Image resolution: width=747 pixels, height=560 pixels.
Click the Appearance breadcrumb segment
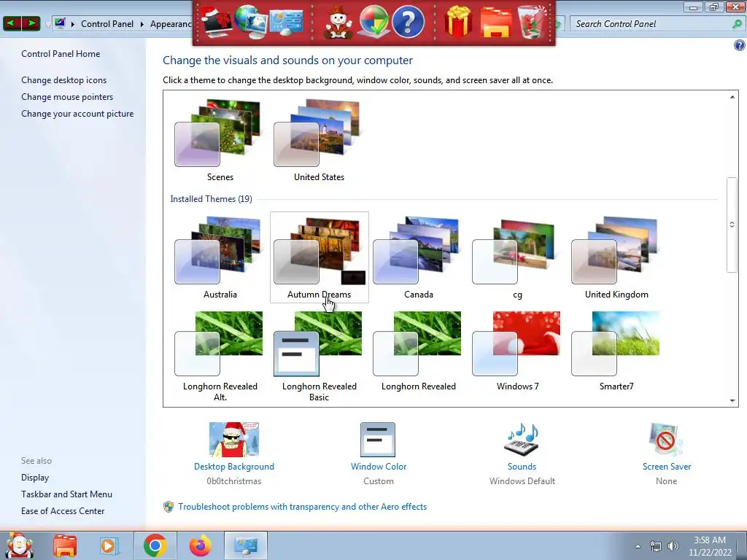pyautogui.click(x=171, y=24)
